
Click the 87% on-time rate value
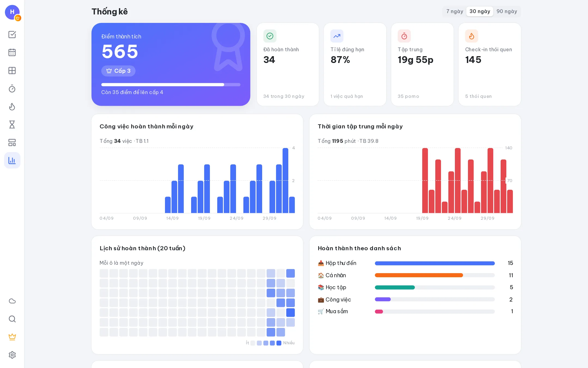point(340,60)
